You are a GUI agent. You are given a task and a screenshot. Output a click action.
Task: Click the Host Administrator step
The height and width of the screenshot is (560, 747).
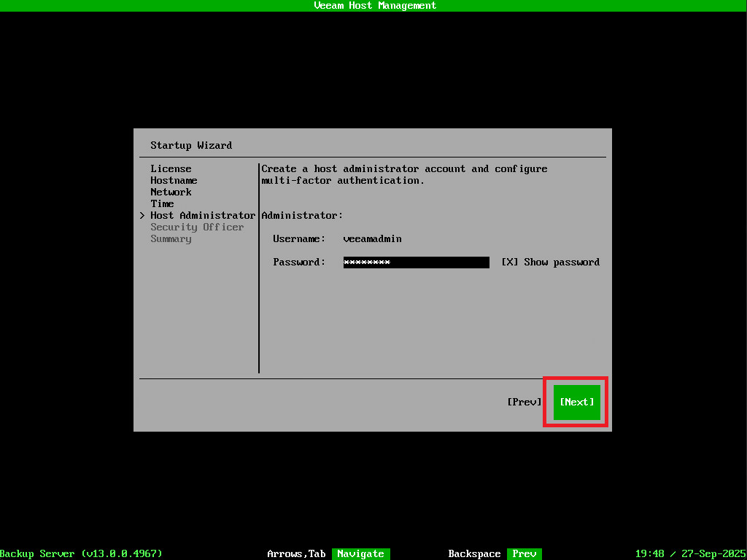click(x=202, y=216)
